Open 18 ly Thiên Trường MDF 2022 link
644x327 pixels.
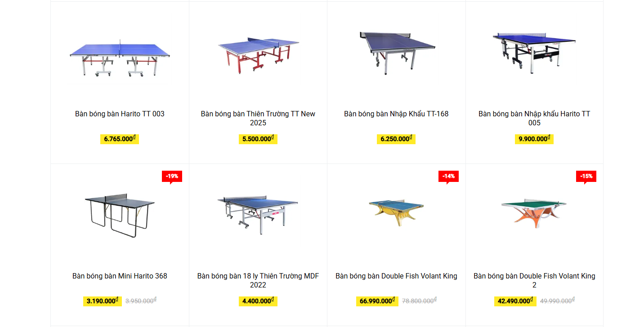(x=258, y=280)
